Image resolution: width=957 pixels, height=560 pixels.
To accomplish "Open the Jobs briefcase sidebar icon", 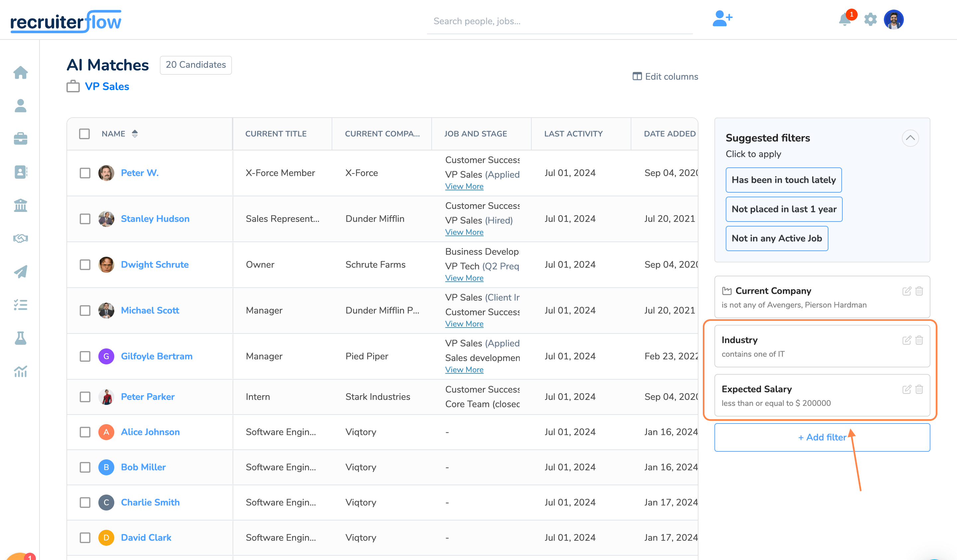I will (21, 139).
